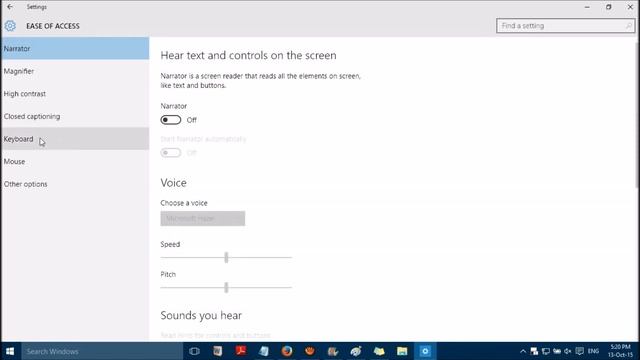This screenshot has height=360, width=640.
Task: Click the volume speaker tray icon
Action: tap(568, 351)
